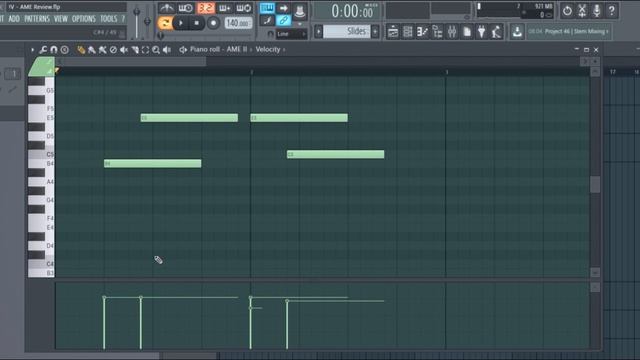Open piano roll options menu arrow
This screenshot has height=360, width=640.
(32, 50)
